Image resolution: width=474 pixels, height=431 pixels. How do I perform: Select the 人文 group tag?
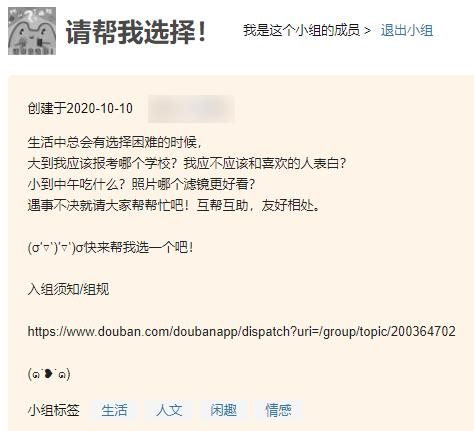click(169, 410)
